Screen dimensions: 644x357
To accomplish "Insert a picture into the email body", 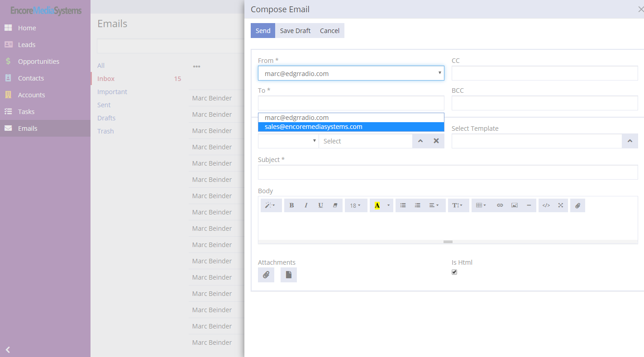I will (x=515, y=205).
